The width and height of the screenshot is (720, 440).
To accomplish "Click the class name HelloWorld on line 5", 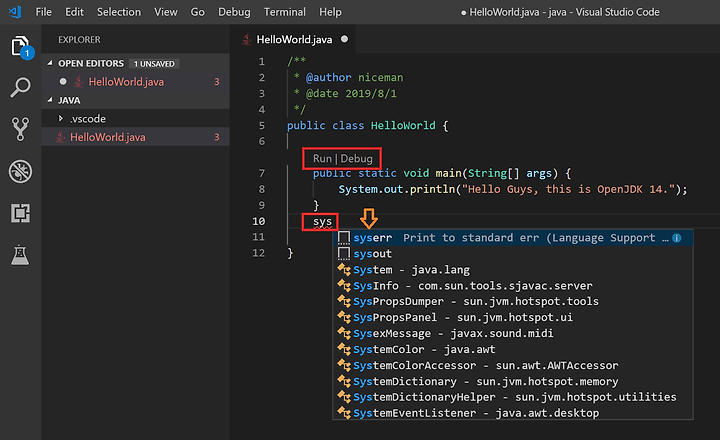I will click(403, 125).
